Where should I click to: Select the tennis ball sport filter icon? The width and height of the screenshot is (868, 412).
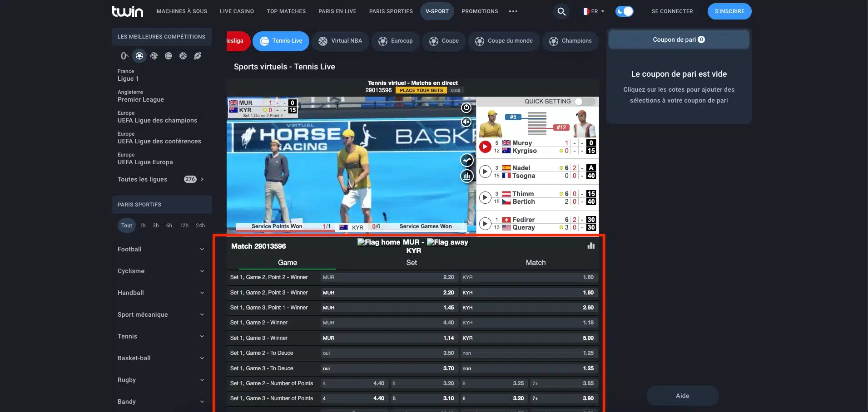point(169,56)
